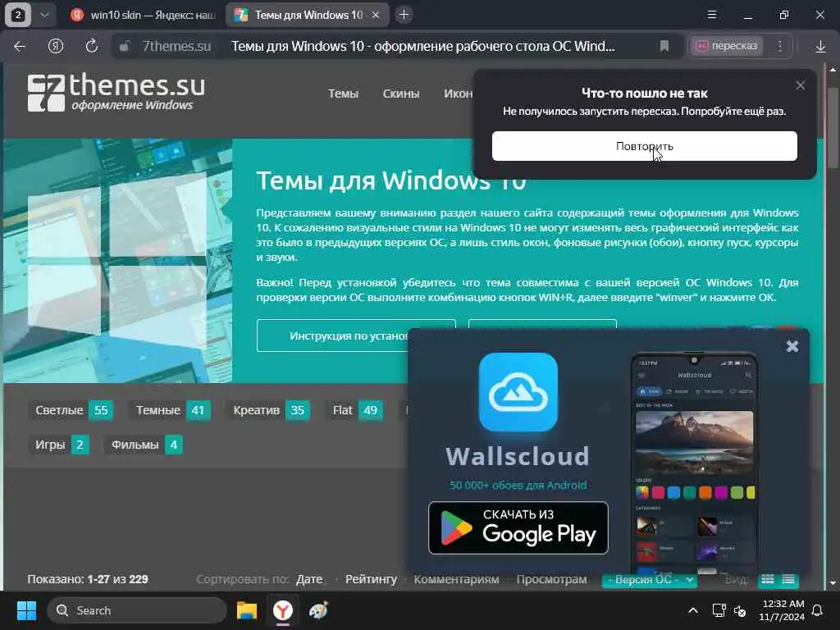This screenshot has width=840, height=630.
Task: Open the downloads panel
Action: pyautogui.click(x=820, y=47)
